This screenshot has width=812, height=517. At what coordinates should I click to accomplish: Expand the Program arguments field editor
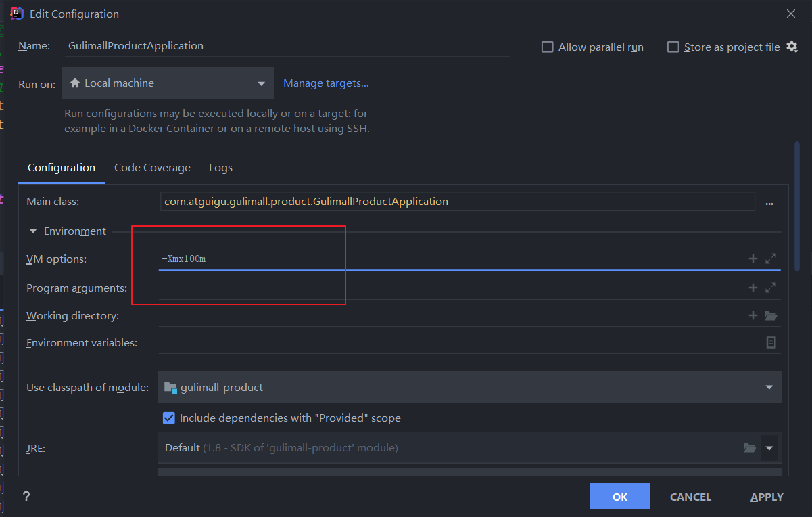click(x=771, y=288)
